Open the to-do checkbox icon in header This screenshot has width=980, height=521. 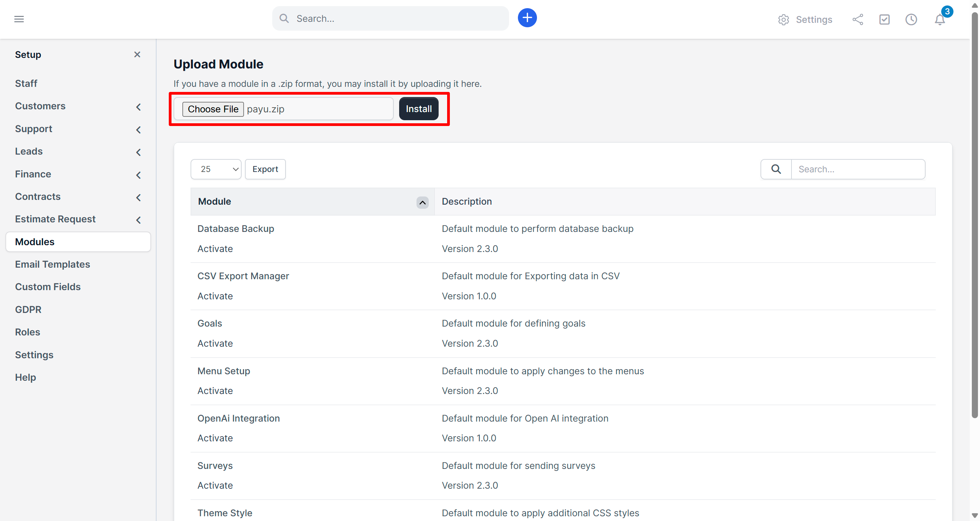(x=884, y=19)
